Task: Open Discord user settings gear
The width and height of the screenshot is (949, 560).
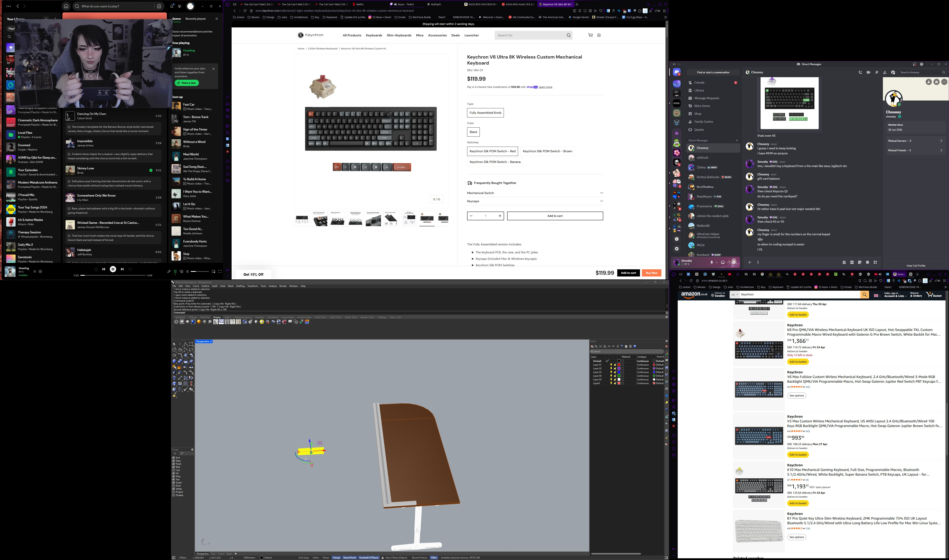Action: [734, 262]
